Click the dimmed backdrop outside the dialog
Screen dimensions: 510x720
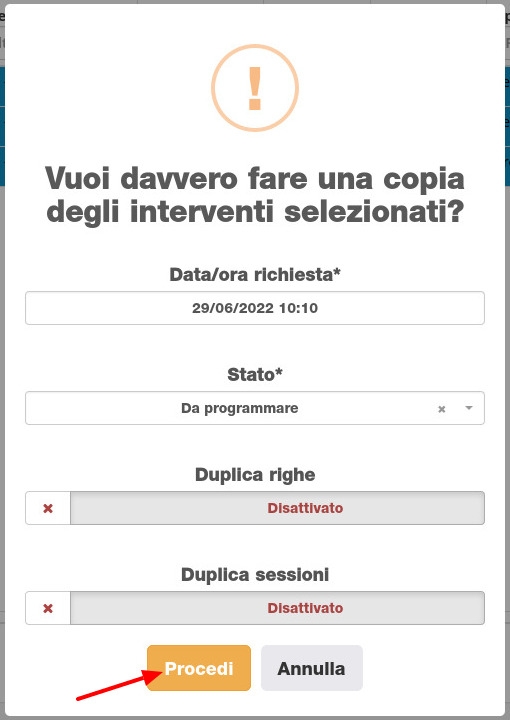2,367
